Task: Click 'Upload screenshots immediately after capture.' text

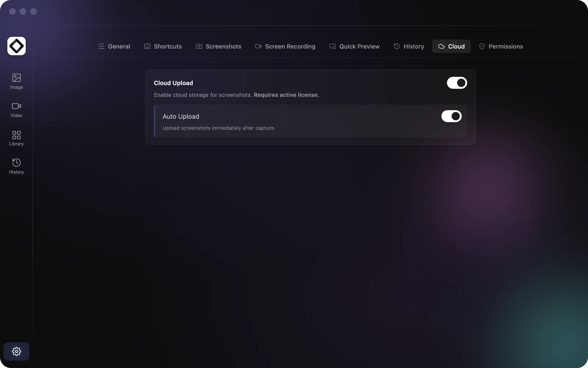Action: pos(219,128)
